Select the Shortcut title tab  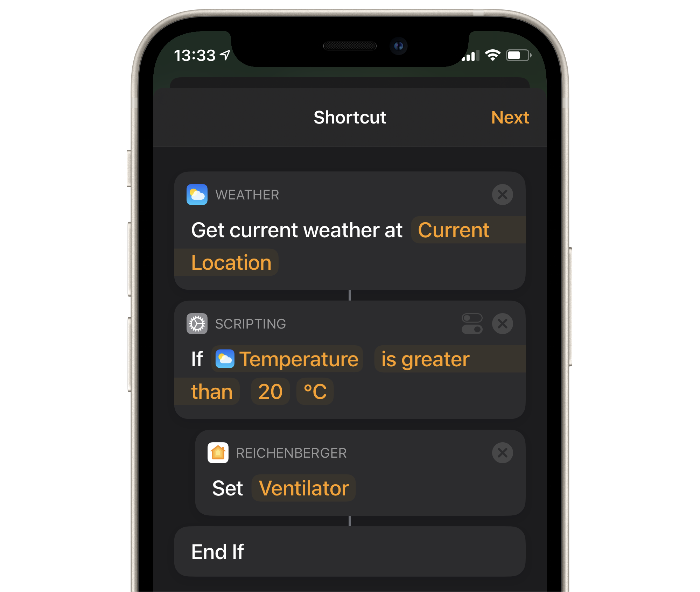coord(350,118)
